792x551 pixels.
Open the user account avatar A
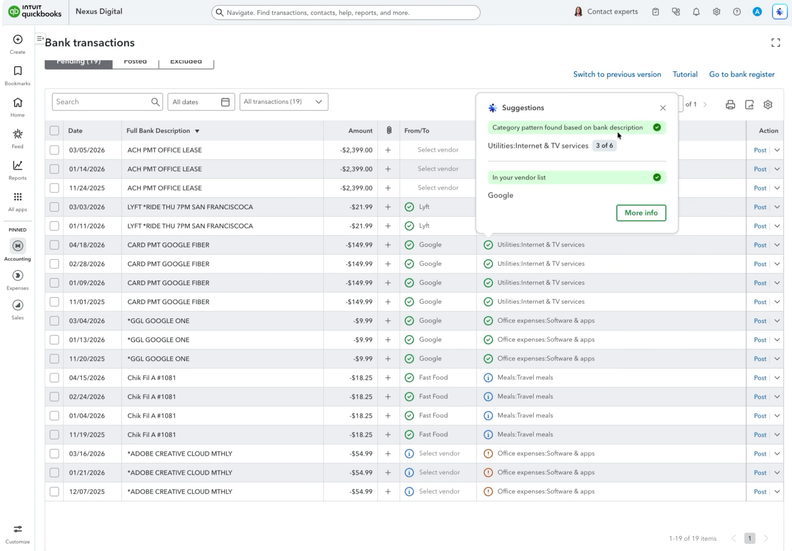tap(757, 12)
